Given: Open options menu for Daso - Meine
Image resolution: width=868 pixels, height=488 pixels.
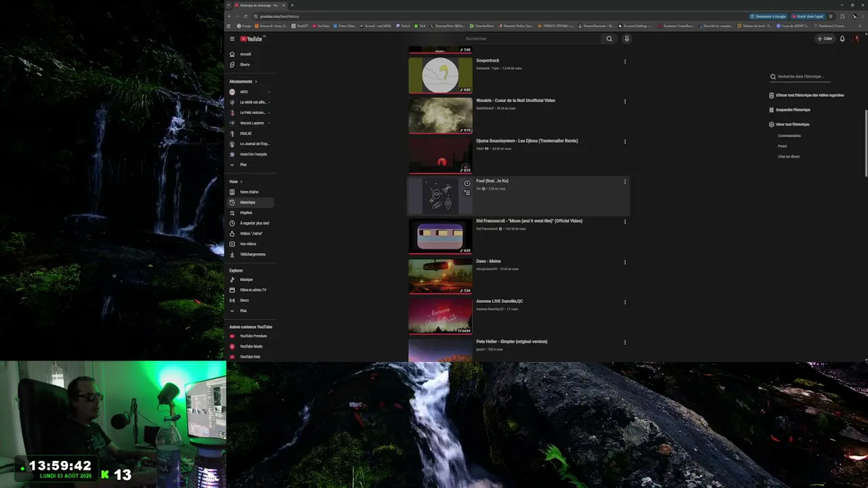Looking at the screenshot, I should pos(625,262).
